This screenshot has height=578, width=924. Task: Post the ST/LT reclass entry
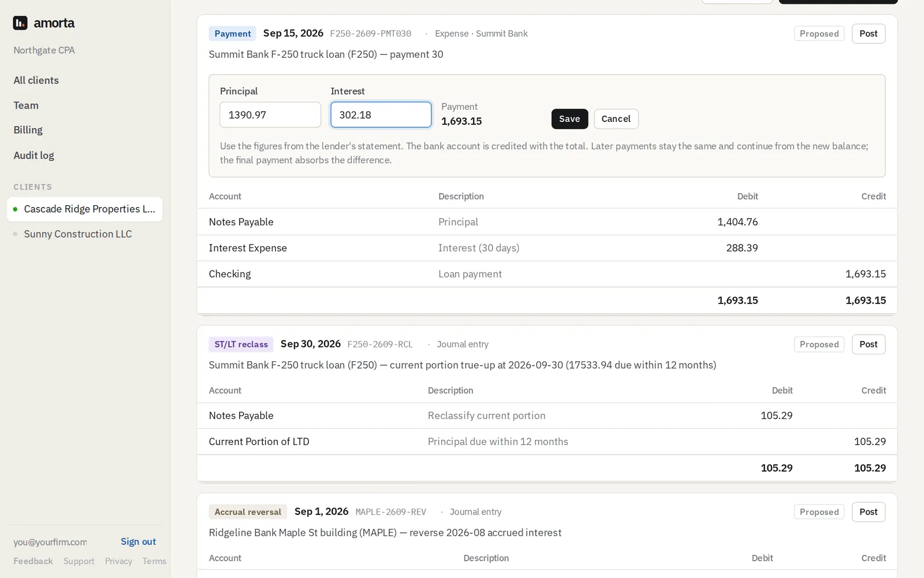tap(868, 344)
